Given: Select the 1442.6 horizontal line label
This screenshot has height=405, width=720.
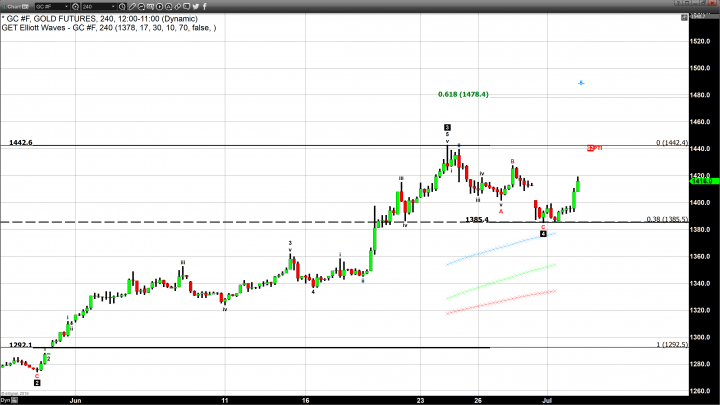Looking at the screenshot, I should click(20, 143).
